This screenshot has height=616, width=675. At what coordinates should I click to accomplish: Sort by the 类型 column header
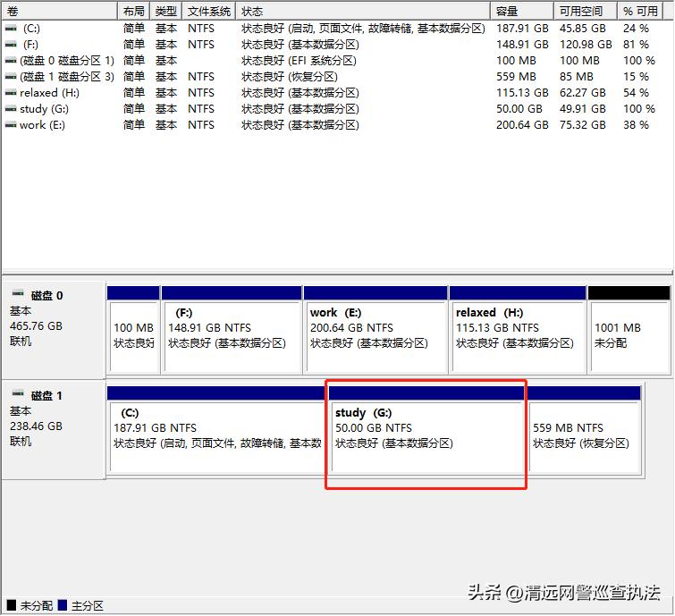165,11
